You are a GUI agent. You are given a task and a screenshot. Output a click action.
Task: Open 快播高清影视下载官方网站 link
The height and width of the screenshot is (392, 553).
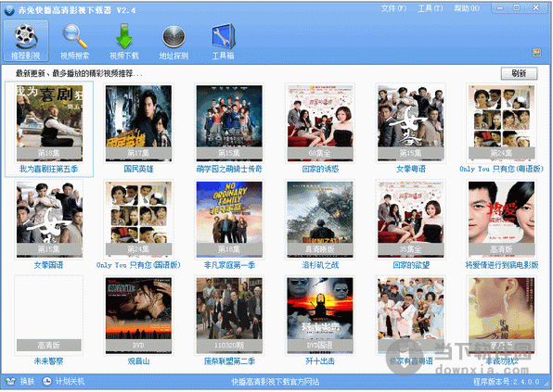click(275, 382)
